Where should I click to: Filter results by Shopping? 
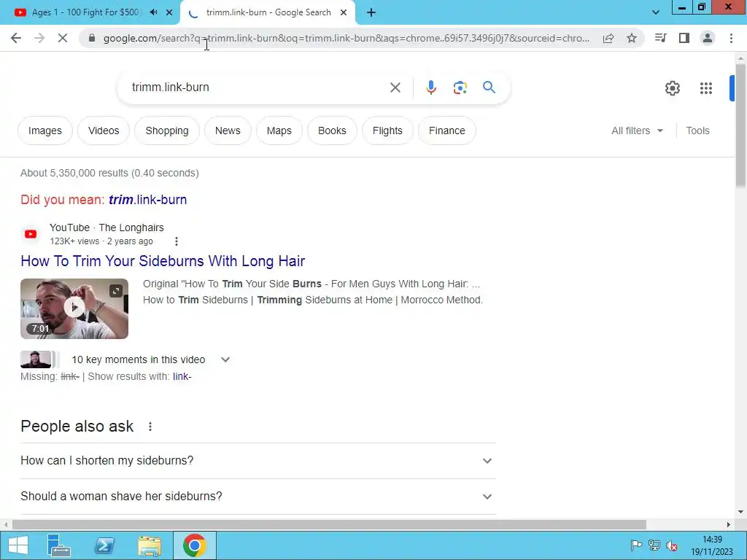167,131
